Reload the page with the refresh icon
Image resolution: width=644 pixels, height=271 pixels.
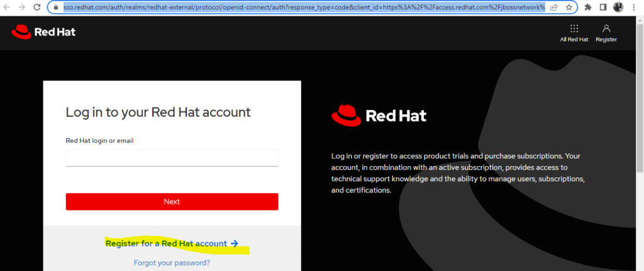coord(37,7)
